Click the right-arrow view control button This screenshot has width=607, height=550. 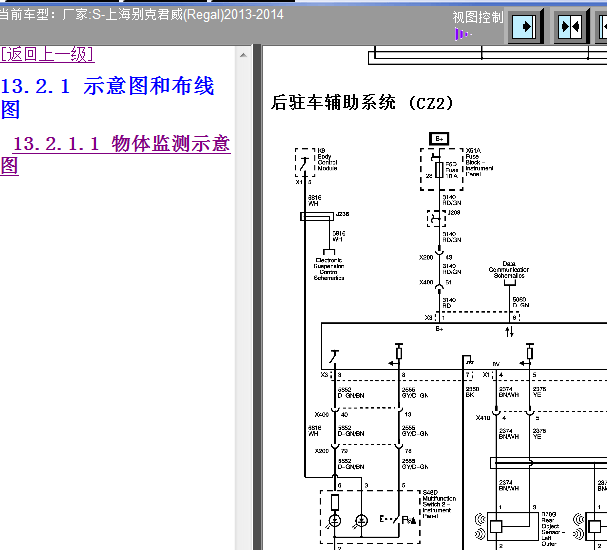[525, 26]
